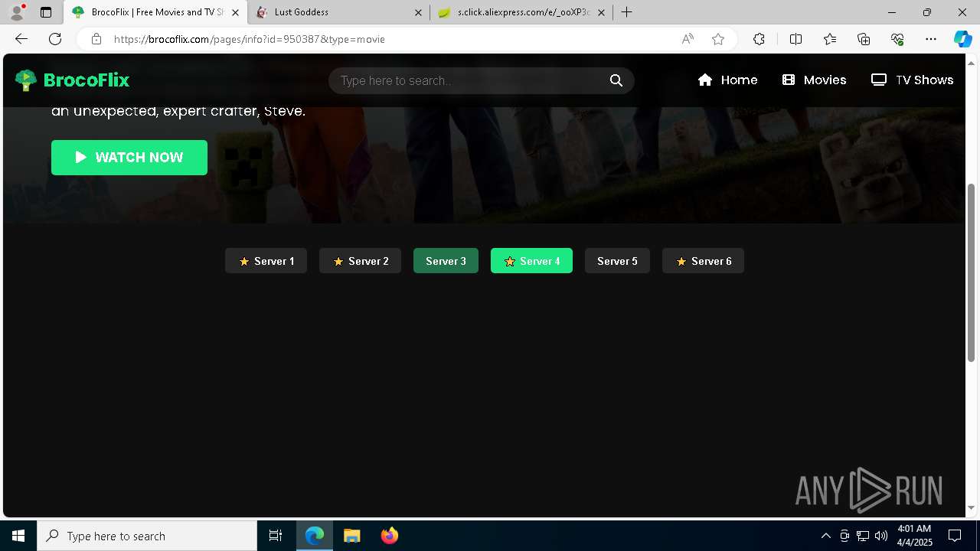Show hidden system tray icons

coord(825,536)
